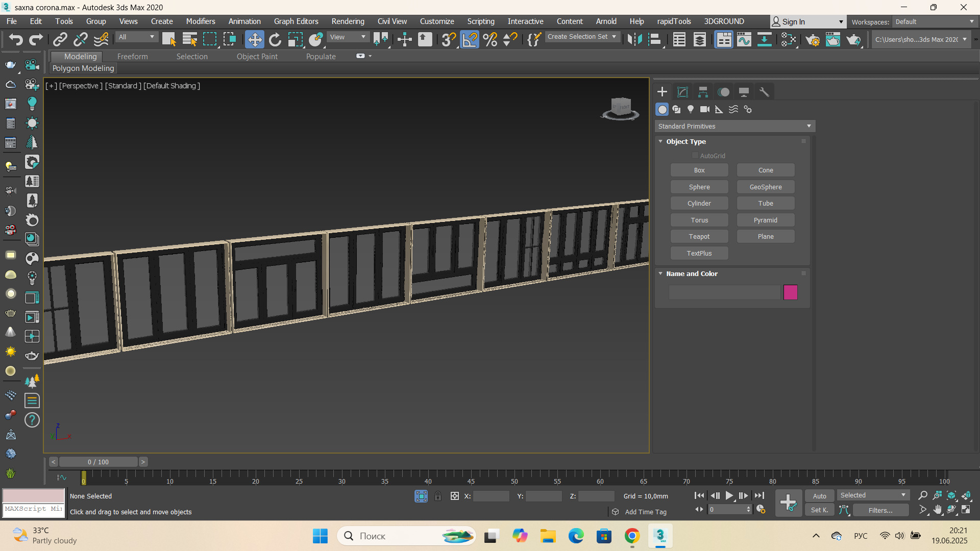The height and width of the screenshot is (551, 980).
Task: Choose the Select and Move tool
Action: (x=254, y=39)
